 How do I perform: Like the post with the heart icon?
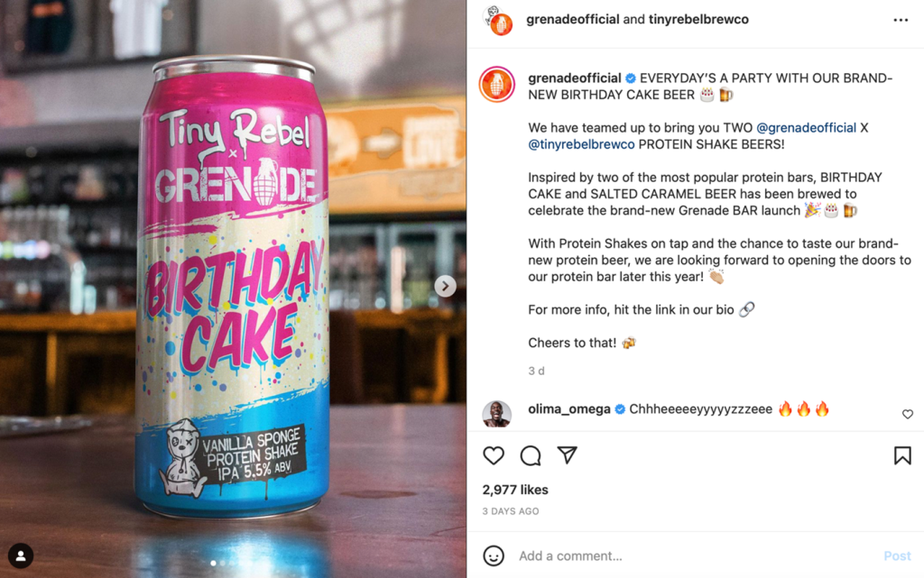[x=494, y=455]
